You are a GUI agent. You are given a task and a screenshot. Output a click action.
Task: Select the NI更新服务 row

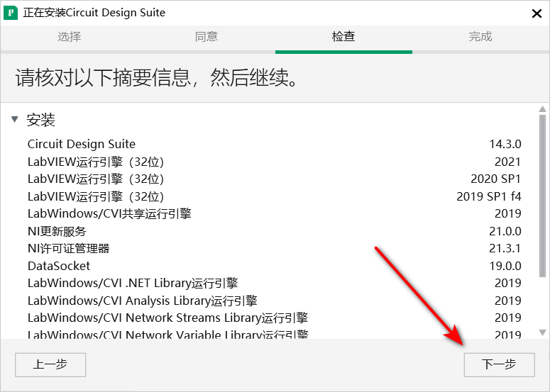275,231
